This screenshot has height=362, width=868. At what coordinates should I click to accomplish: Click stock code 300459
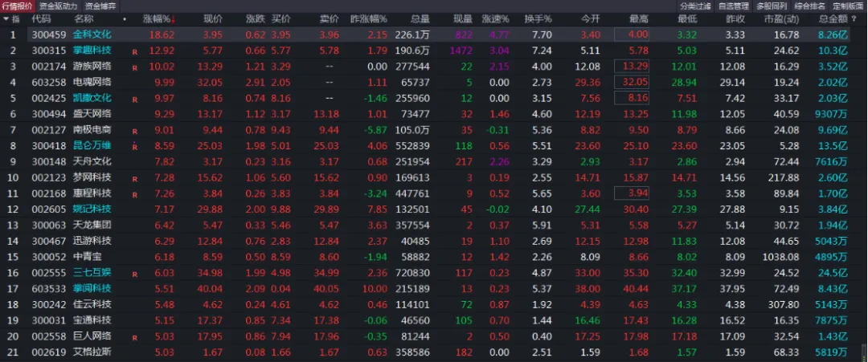48,35
